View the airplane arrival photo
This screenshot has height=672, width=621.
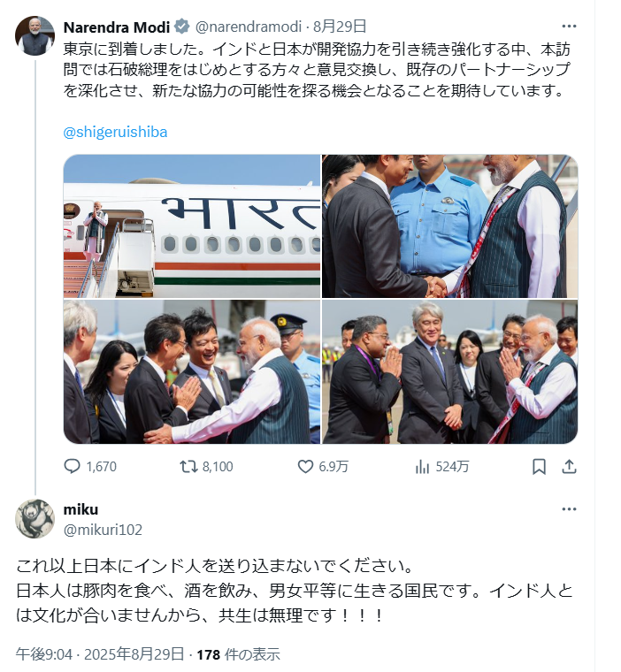tap(192, 226)
